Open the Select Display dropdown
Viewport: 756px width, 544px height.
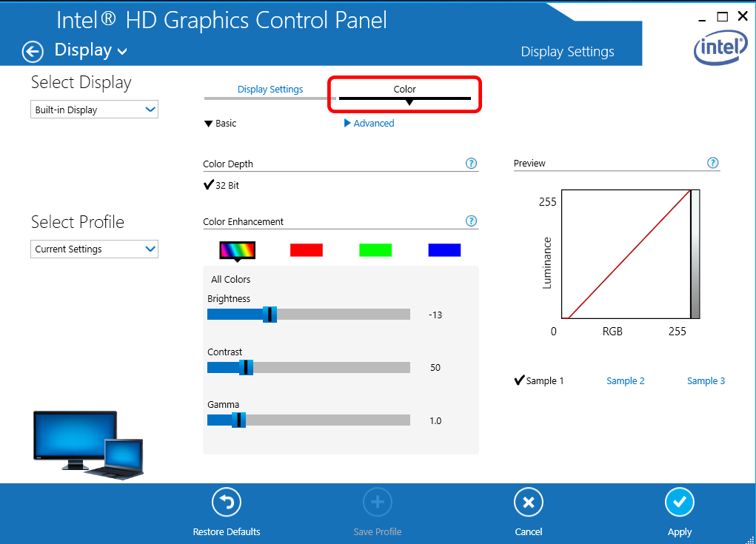point(95,110)
